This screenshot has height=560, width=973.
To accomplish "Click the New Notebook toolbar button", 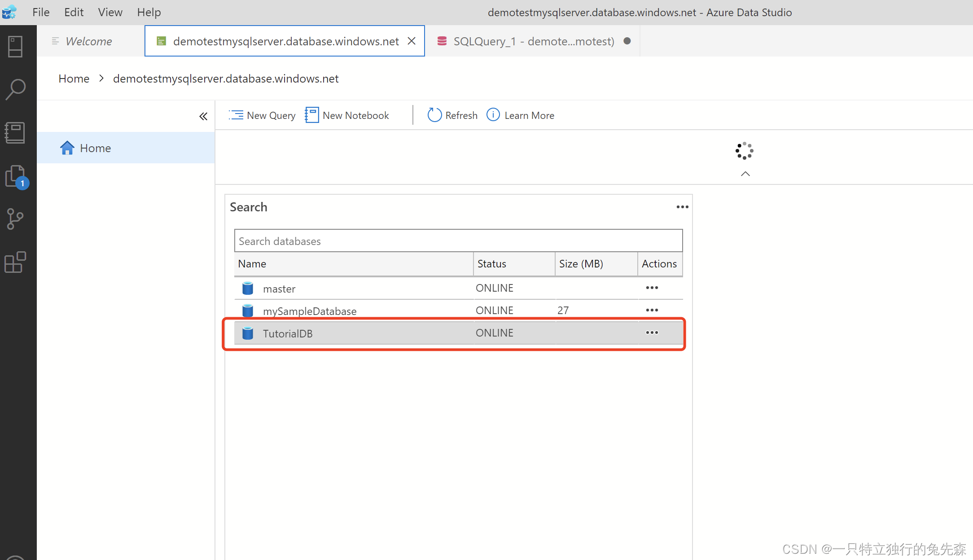I will (347, 115).
